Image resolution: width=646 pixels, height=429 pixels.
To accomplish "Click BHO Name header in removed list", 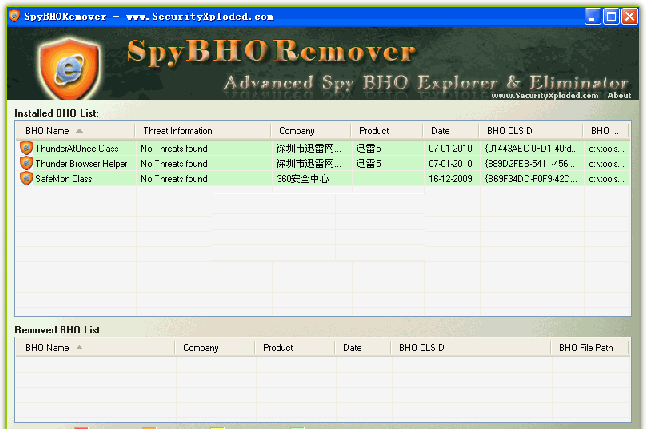I will (47, 348).
